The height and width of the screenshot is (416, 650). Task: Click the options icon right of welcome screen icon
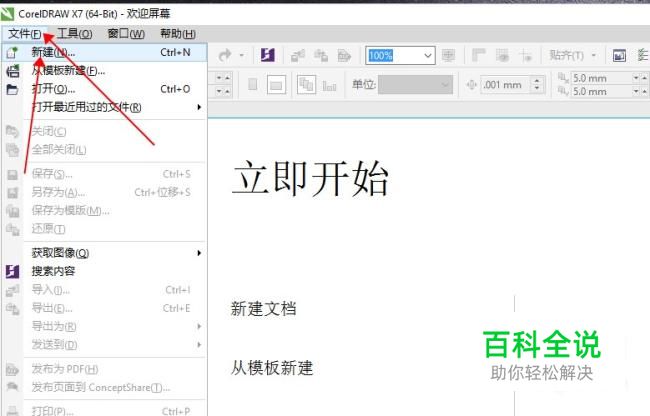[643, 55]
